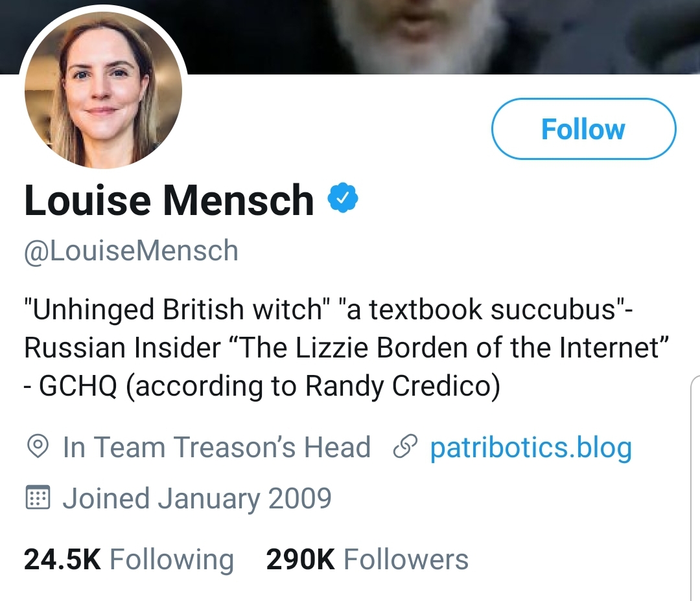The width and height of the screenshot is (700, 601).
Task: Follow the Louise Mensch account
Action: 583,128
